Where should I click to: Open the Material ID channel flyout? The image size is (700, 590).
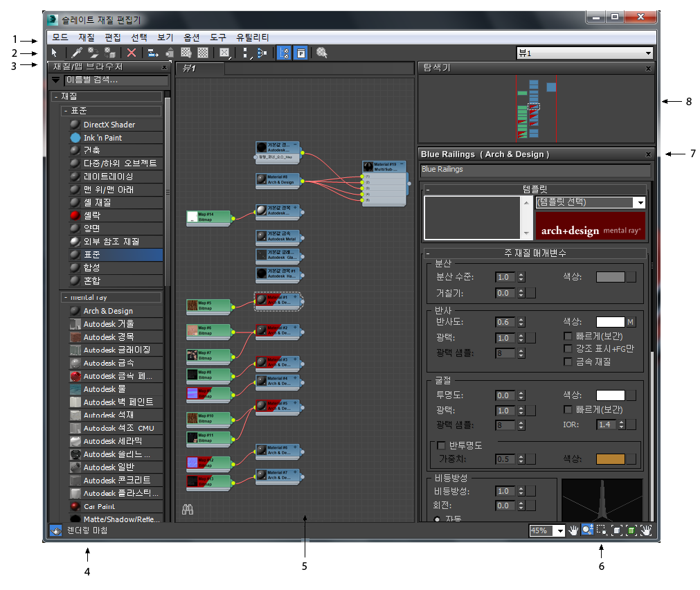click(224, 53)
